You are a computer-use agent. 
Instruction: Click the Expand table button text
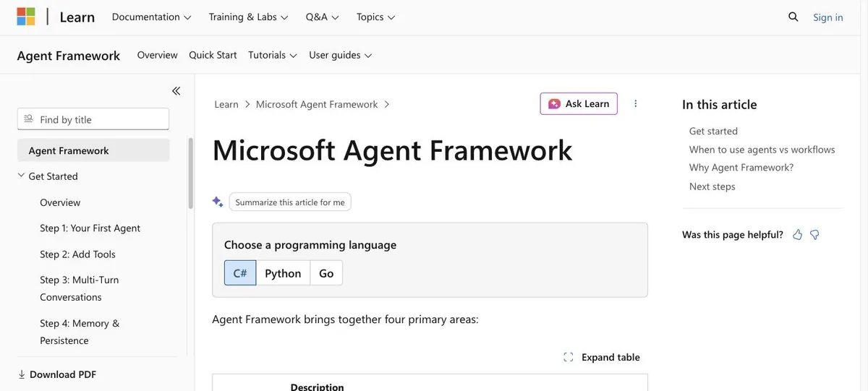pos(610,357)
